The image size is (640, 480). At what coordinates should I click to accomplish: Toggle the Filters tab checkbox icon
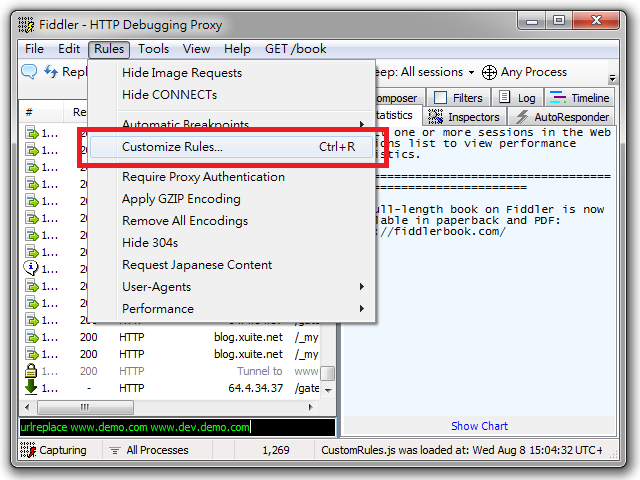440,98
